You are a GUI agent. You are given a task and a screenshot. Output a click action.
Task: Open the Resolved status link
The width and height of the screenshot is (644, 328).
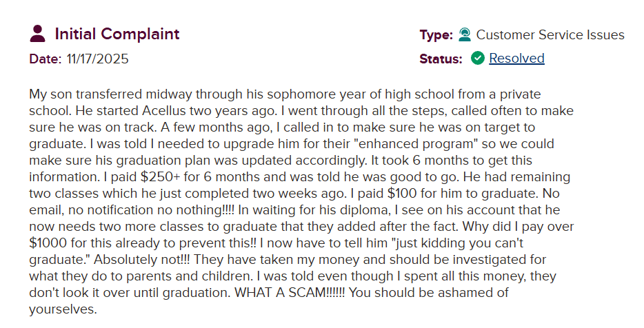pos(516,58)
